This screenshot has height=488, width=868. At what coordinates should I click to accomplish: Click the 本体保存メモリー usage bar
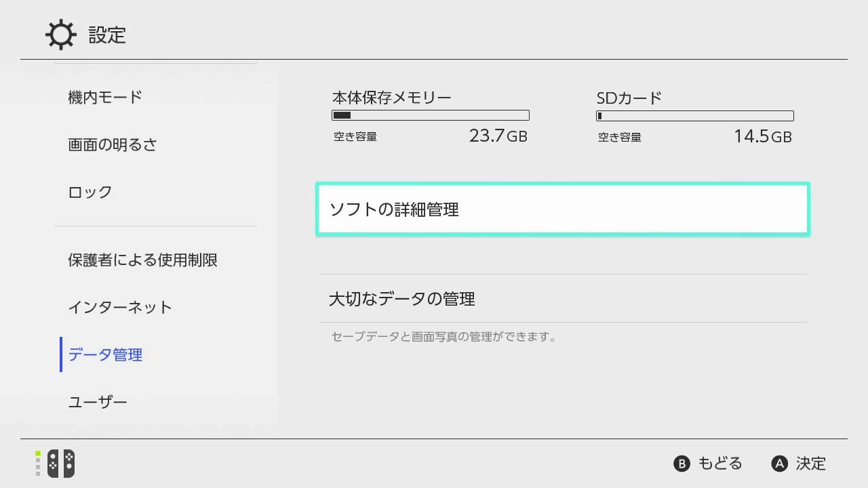pyautogui.click(x=431, y=116)
